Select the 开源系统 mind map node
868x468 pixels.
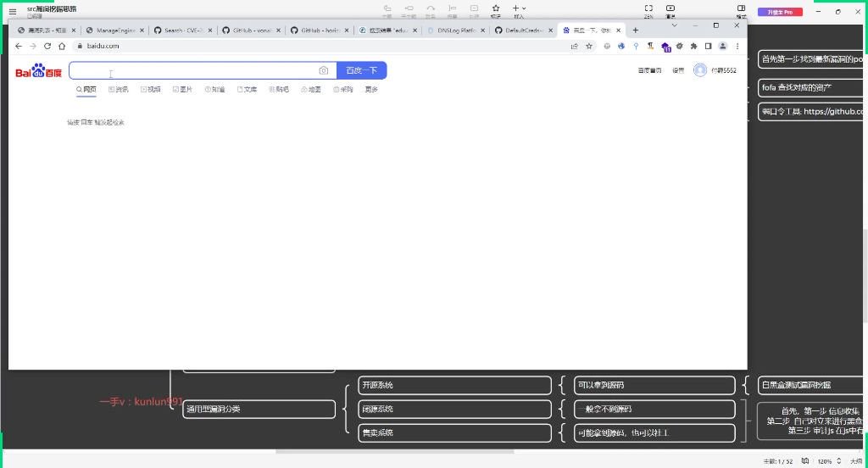click(x=454, y=385)
